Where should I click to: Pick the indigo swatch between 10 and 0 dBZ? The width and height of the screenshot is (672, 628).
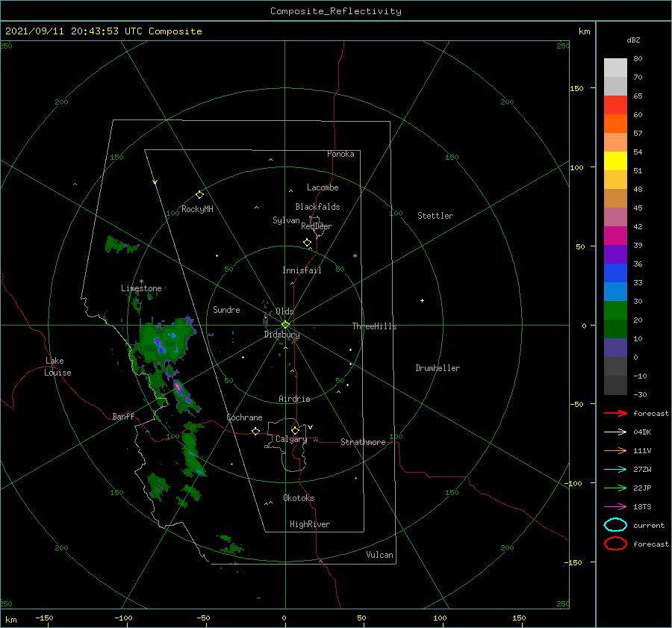[x=615, y=348]
